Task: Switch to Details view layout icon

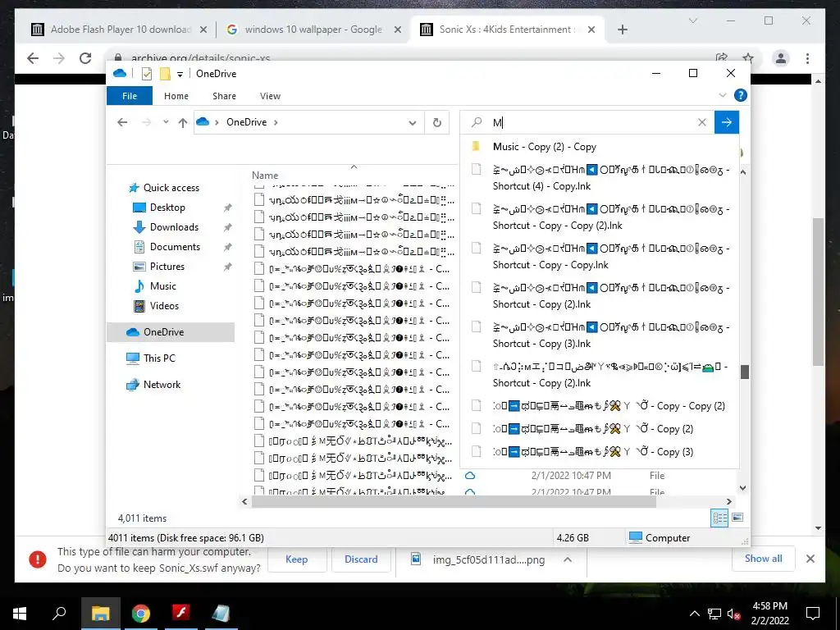Action: point(719,518)
